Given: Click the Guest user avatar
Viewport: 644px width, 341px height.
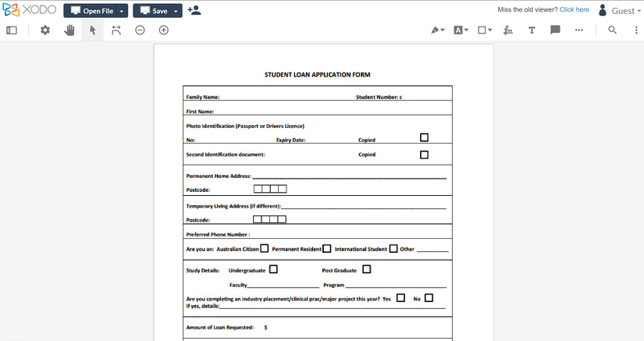Looking at the screenshot, I should 603,10.
